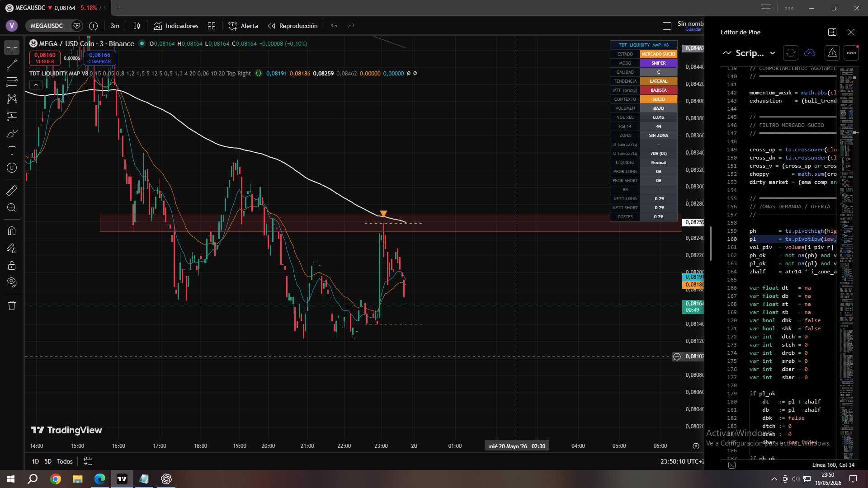Click the cloud upload save script icon
The height and width of the screenshot is (488, 868).
pyautogui.click(x=810, y=53)
